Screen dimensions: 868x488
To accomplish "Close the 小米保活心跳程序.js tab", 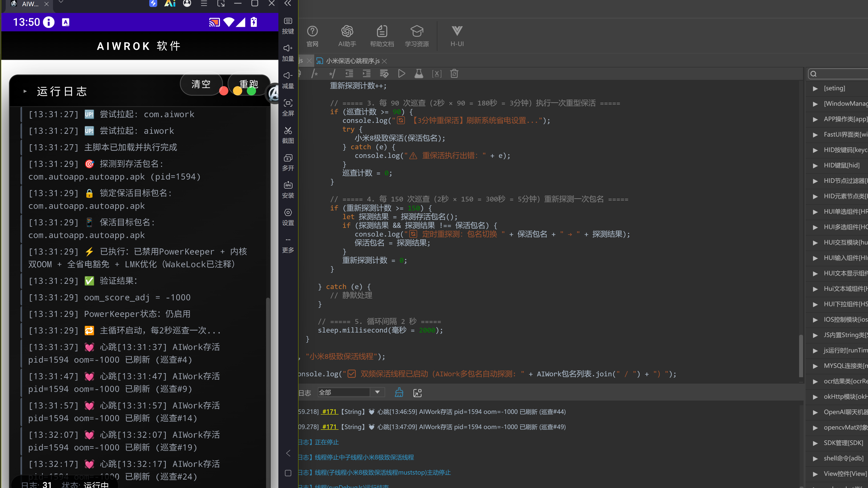I will click(384, 61).
